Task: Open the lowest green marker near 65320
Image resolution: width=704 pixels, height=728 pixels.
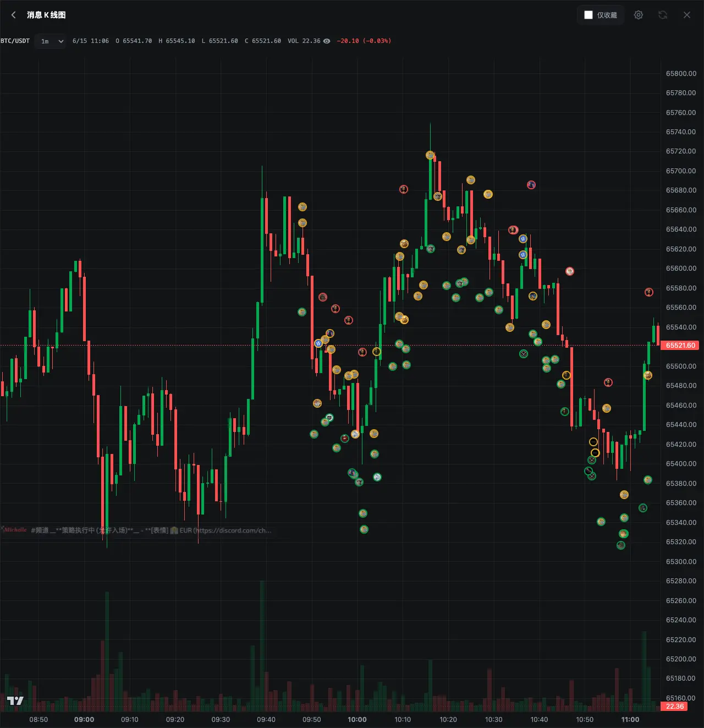Action: tap(621, 545)
